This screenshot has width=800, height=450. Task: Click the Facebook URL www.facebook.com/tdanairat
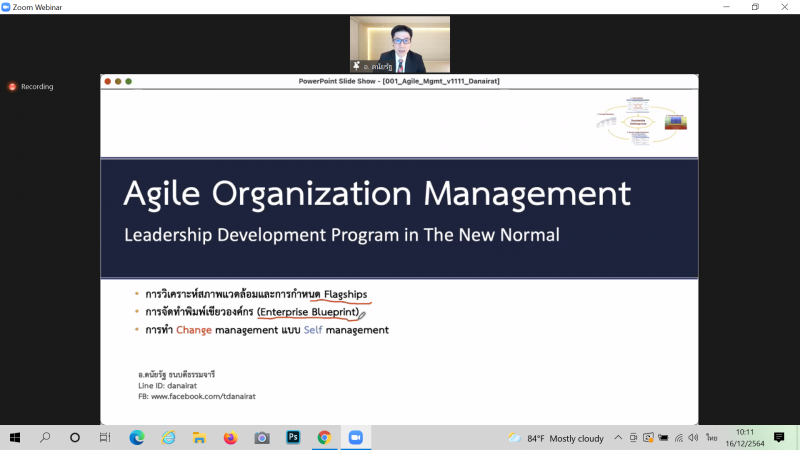point(203,396)
